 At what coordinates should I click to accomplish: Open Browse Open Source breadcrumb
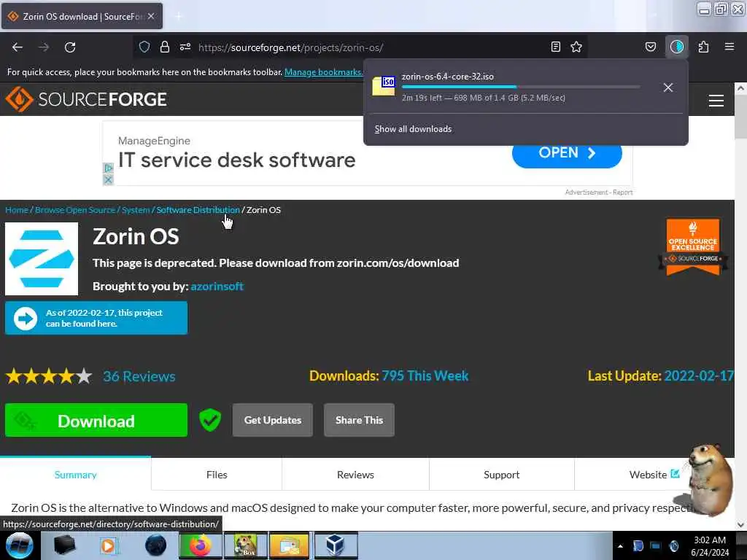[x=75, y=210]
